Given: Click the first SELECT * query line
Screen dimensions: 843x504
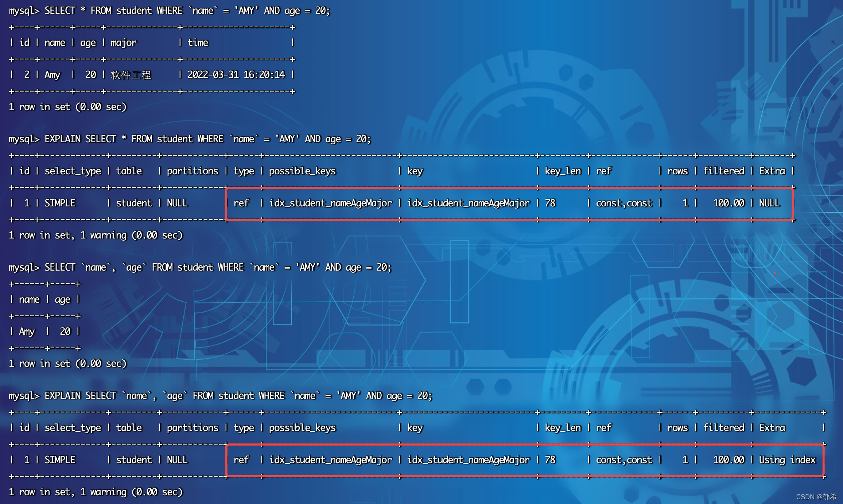Looking at the screenshot, I should (x=169, y=11).
